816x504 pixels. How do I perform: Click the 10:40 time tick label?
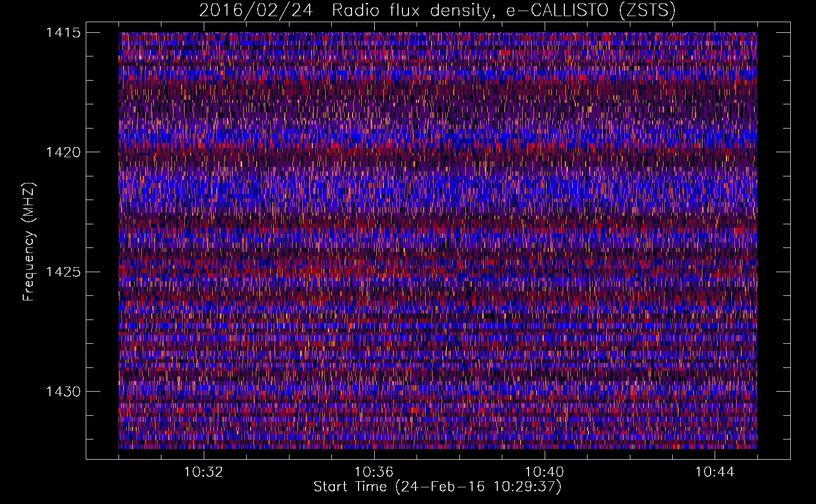[544, 472]
